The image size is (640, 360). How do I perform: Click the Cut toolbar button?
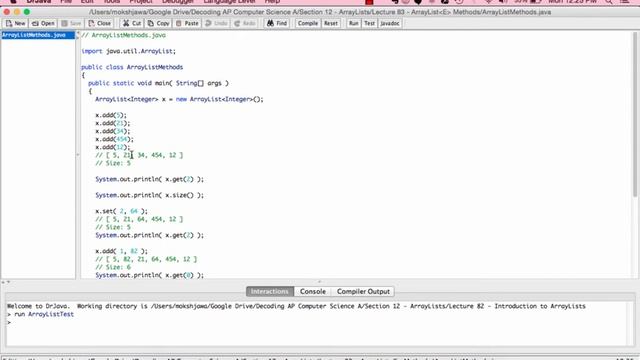point(132,23)
